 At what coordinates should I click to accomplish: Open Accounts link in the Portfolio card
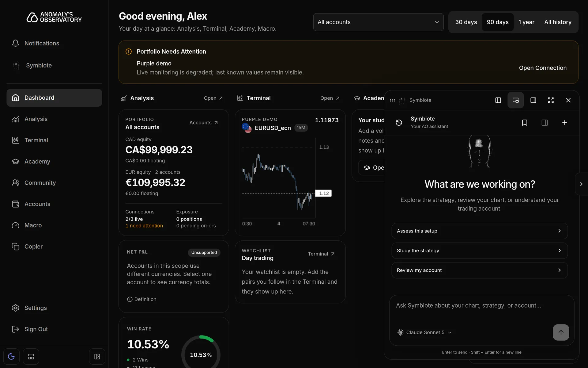coord(204,123)
